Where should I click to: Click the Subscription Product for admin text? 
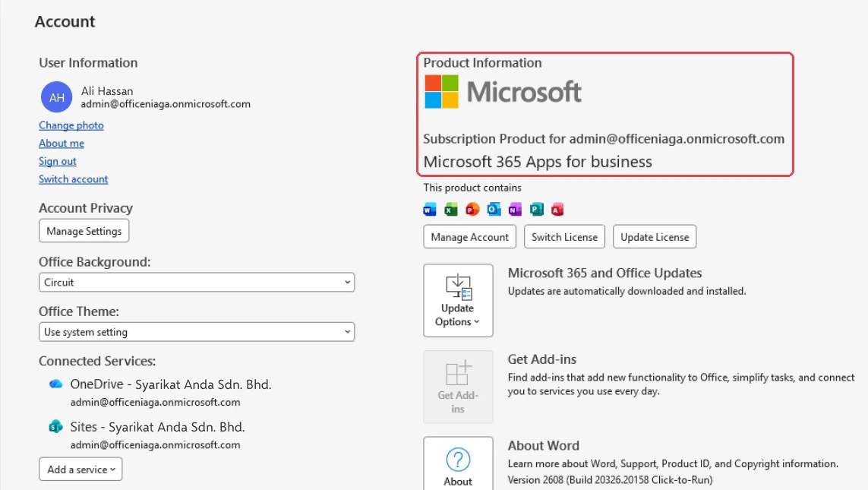pos(604,138)
